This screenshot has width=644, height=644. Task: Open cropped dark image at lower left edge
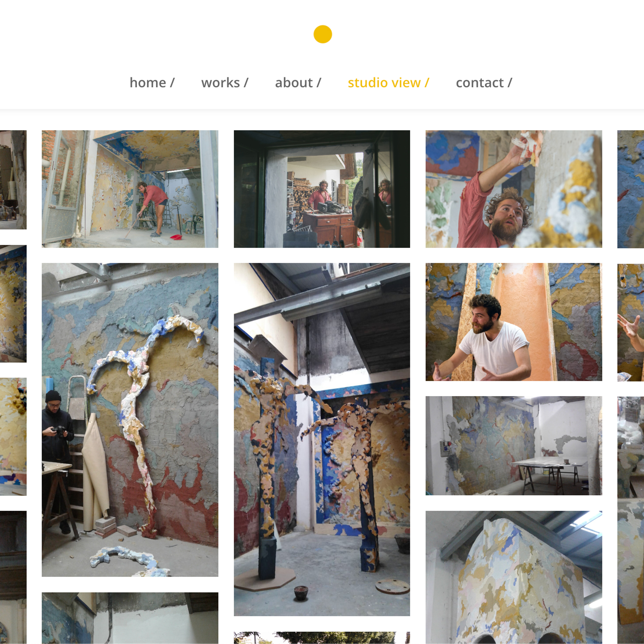click(13, 577)
